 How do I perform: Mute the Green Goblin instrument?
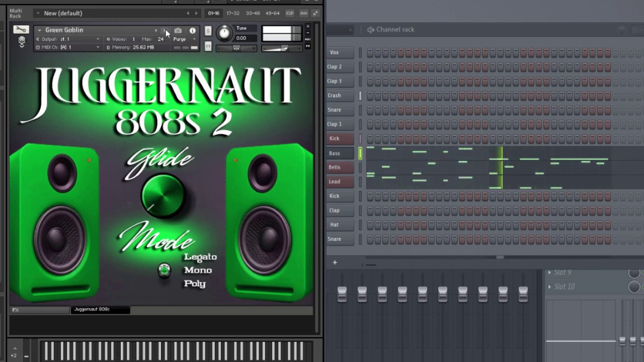208,46
